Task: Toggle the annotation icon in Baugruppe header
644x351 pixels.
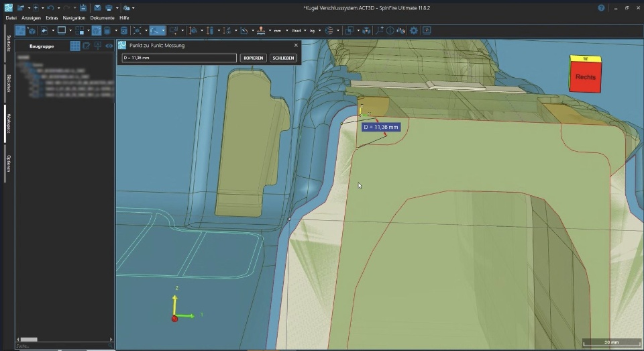Action: [98, 46]
